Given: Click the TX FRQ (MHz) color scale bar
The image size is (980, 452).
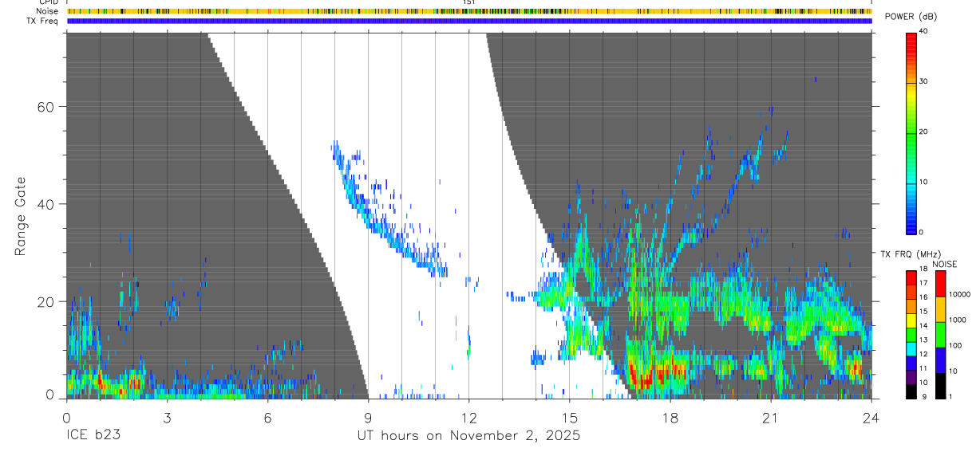Looking at the screenshot, I should (x=911, y=334).
